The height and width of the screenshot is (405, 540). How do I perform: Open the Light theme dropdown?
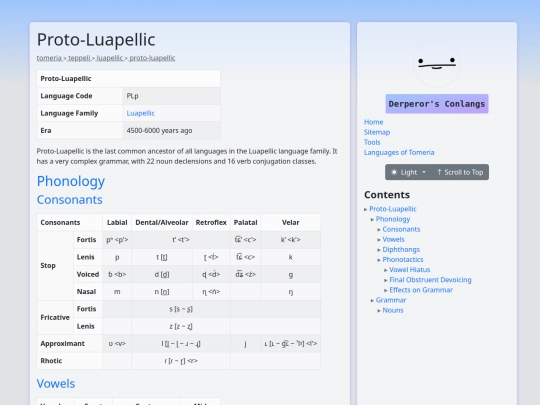(x=408, y=172)
